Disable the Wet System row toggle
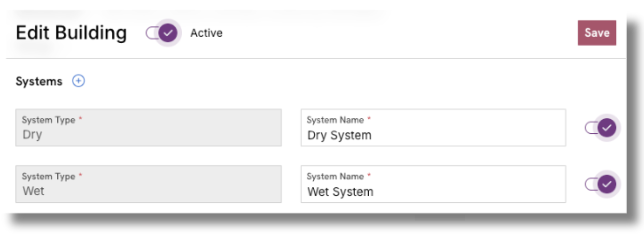 602,184
